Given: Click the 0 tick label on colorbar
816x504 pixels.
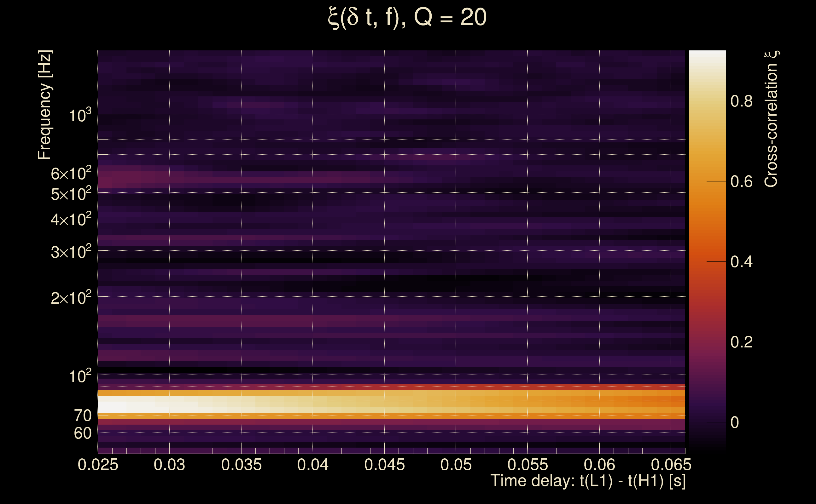Looking at the screenshot, I should pyautogui.click(x=735, y=423).
